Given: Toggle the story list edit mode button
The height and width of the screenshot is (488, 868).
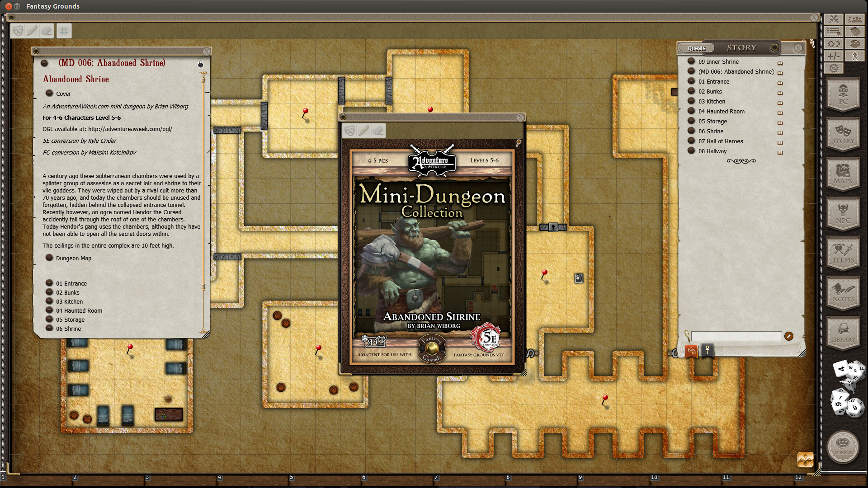Looking at the screenshot, I should 788,336.
